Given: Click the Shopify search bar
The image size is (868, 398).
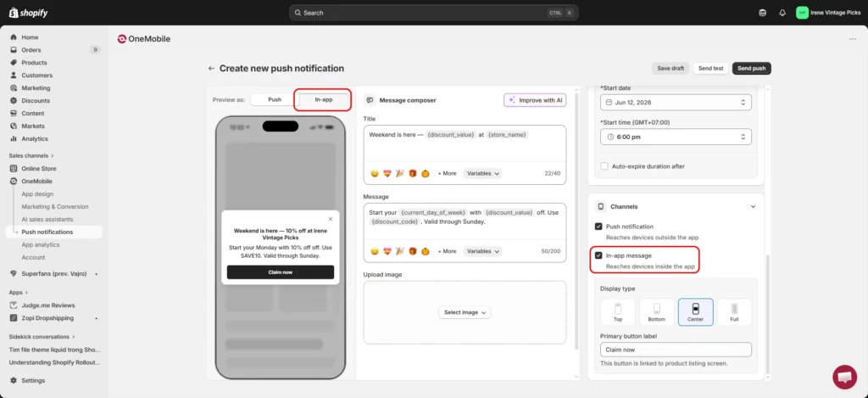Looking at the screenshot, I should (433, 13).
